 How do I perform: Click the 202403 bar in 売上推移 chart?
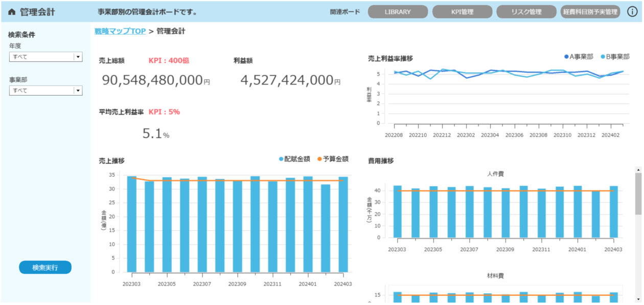click(343, 225)
